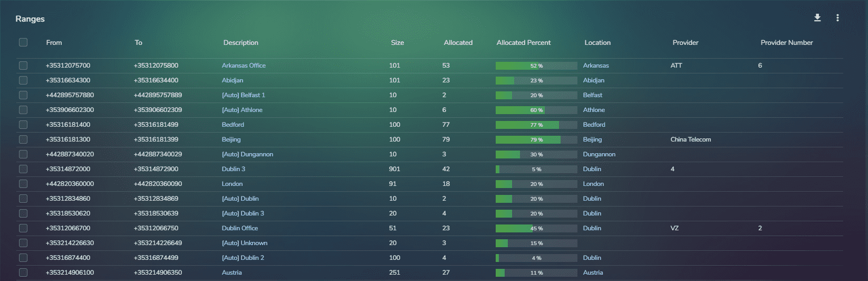Open the three-dot more options menu

point(837,18)
